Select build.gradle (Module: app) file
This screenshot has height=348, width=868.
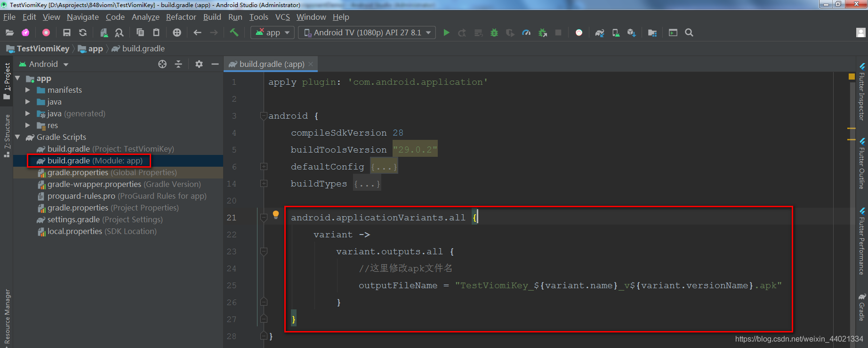pyautogui.click(x=95, y=161)
